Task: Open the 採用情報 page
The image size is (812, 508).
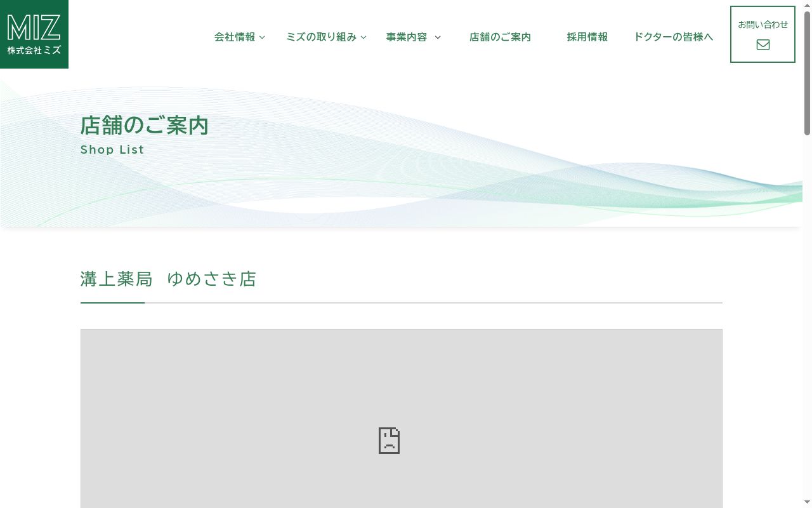Action: pyautogui.click(x=587, y=37)
